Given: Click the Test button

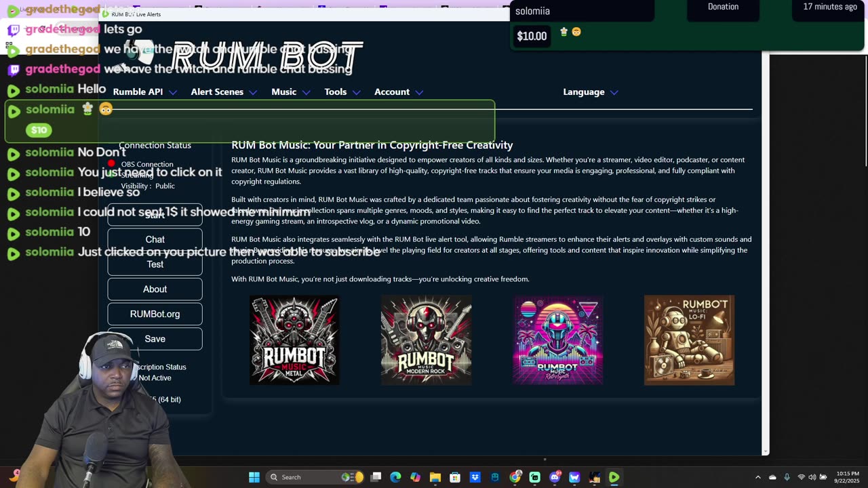Looking at the screenshot, I should tap(155, 264).
